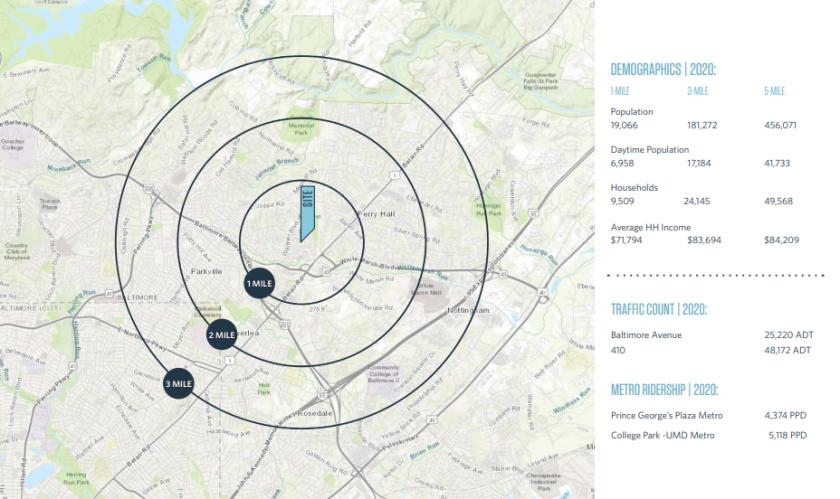
Task: Click Prince George's Plaza Metro entry
Action: click(x=666, y=415)
